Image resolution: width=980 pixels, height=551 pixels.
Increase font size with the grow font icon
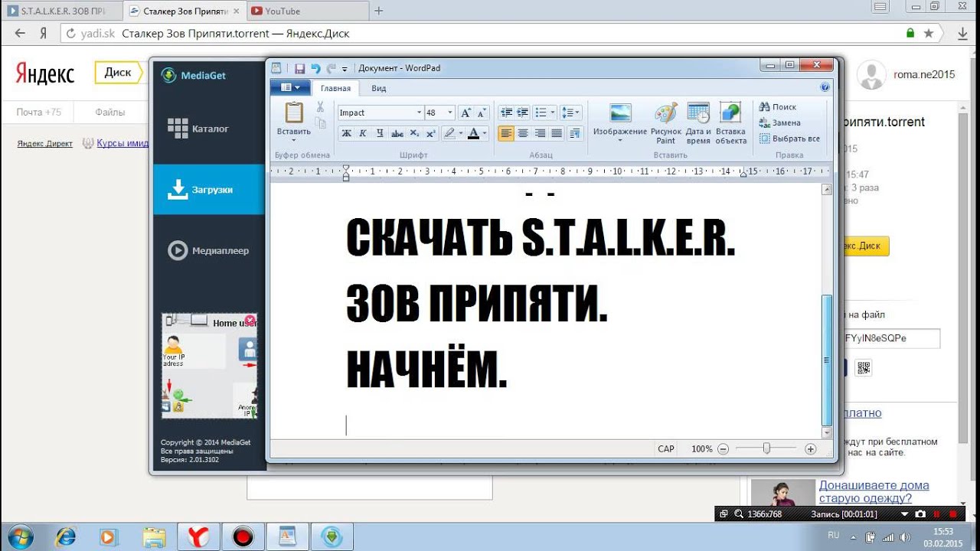pyautogui.click(x=465, y=112)
